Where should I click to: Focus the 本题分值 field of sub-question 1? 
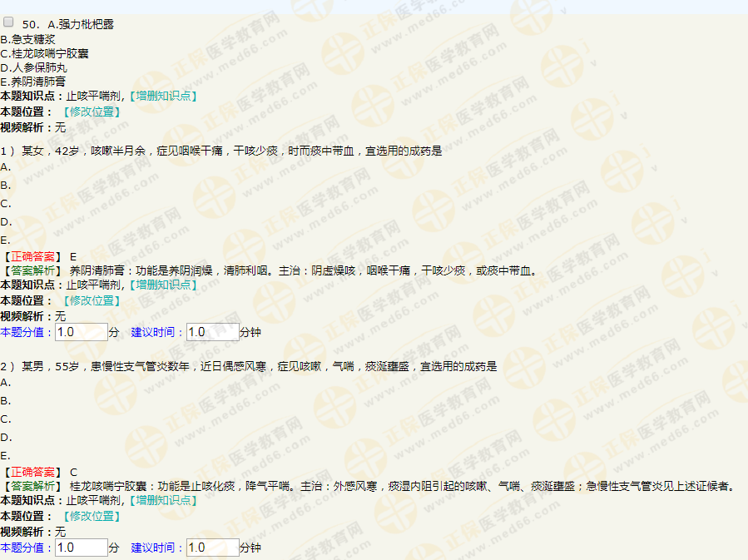81,332
